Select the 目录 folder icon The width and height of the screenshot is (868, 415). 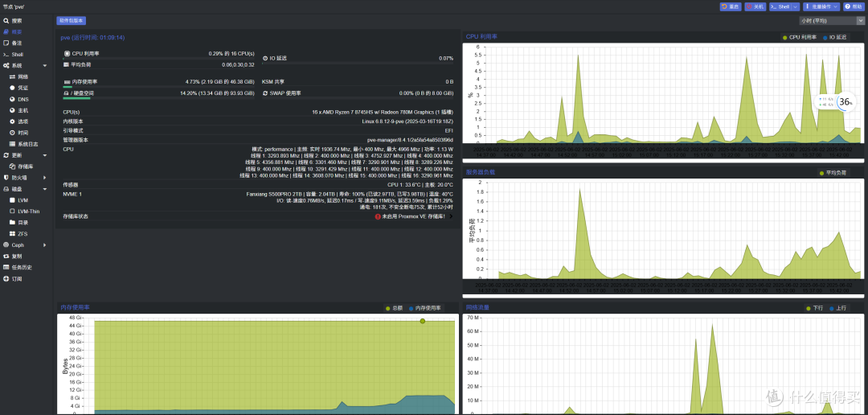click(12, 222)
